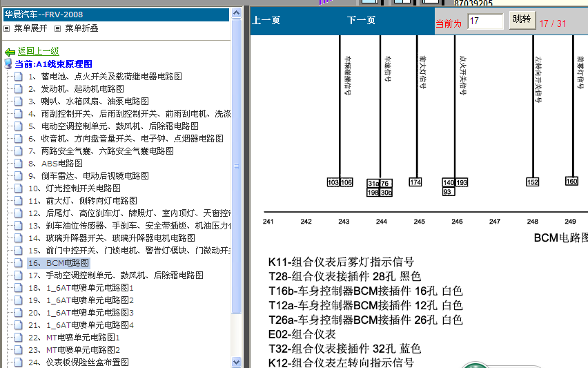Open 3、喇叭、水箱风扇、油泵电路图
Screen dimensions: 588x368
[x=88, y=101]
